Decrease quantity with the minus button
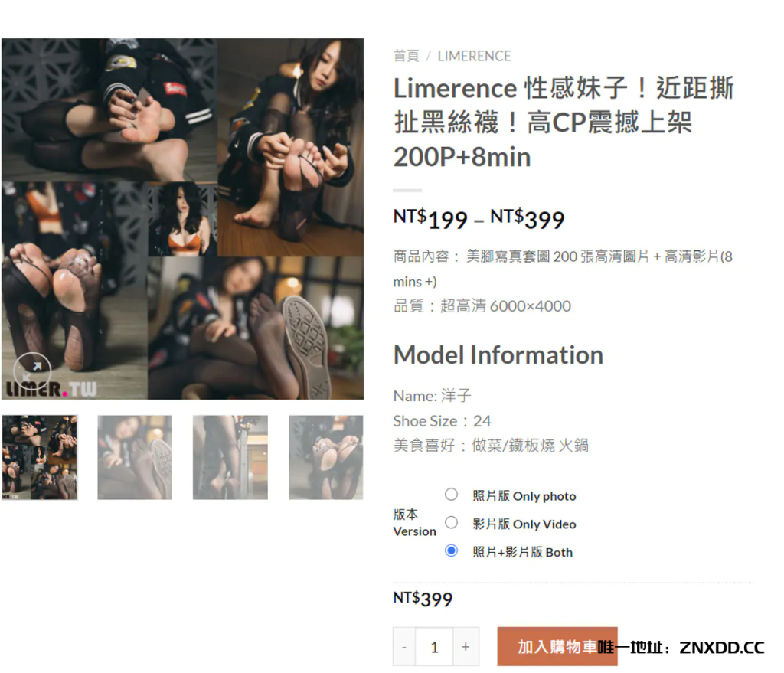The width and height of the screenshot is (784, 673). click(404, 646)
